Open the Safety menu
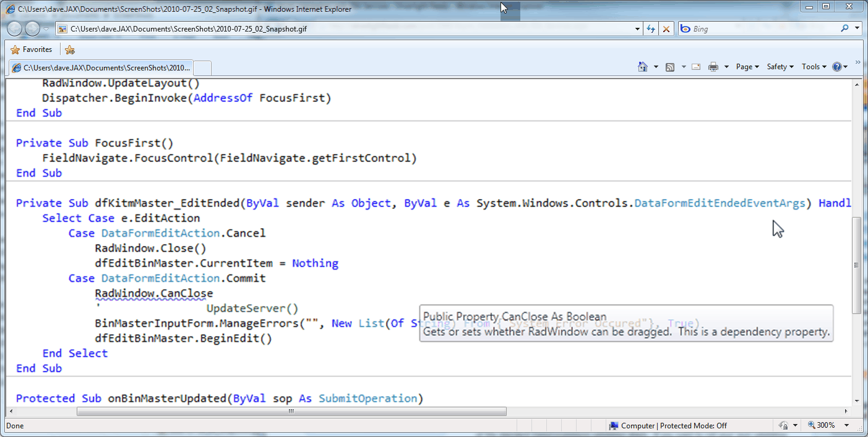 click(780, 67)
